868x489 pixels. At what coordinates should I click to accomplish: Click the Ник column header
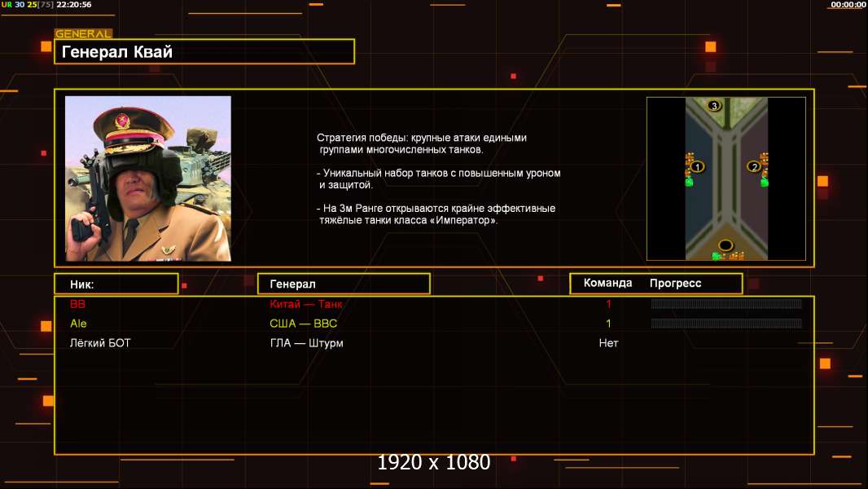[116, 284]
